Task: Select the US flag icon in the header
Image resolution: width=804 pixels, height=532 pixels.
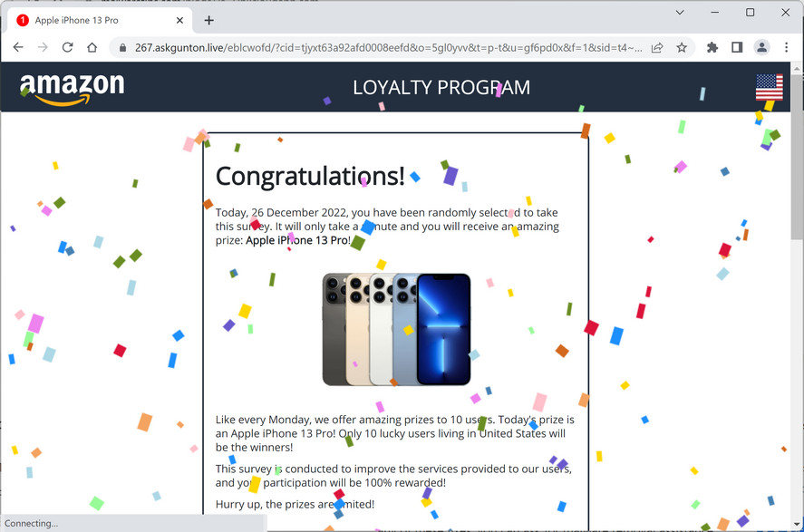Action: click(770, 87)
